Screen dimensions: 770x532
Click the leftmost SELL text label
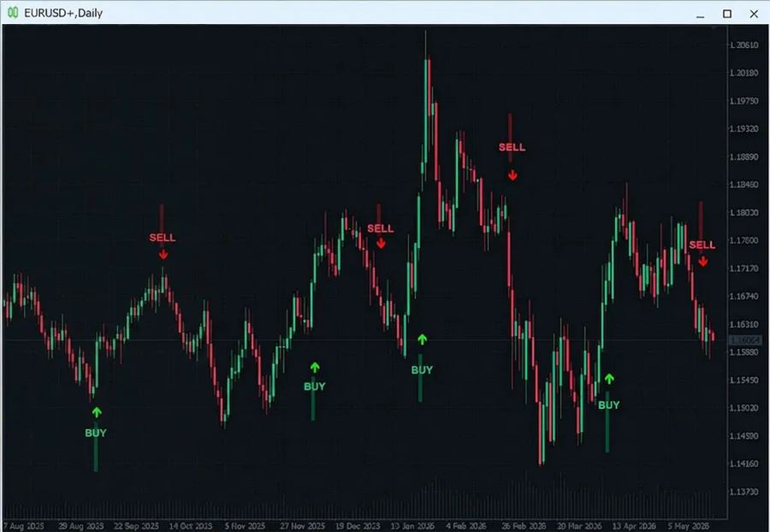click(x=163, y=238)
